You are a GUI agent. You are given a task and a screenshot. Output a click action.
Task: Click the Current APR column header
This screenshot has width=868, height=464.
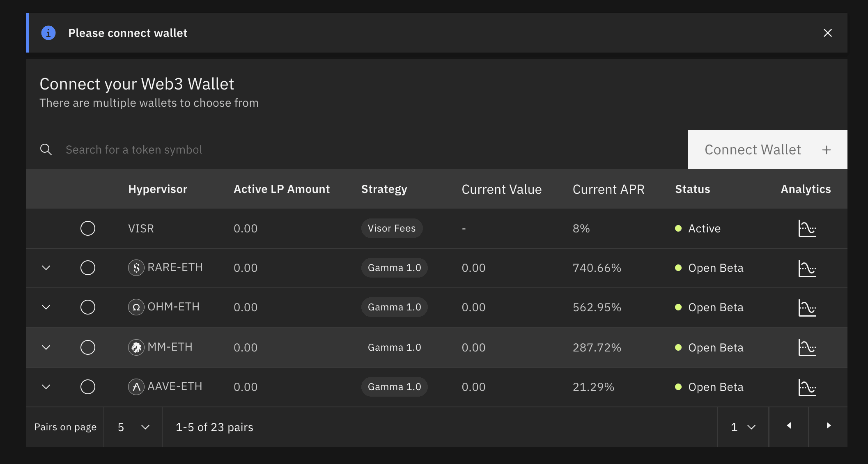609,189
